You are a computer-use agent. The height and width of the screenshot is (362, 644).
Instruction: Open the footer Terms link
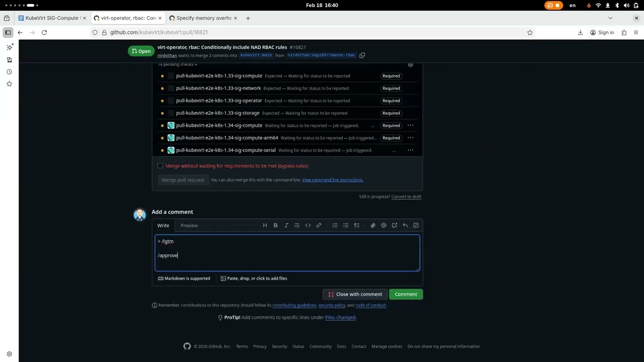242,346
